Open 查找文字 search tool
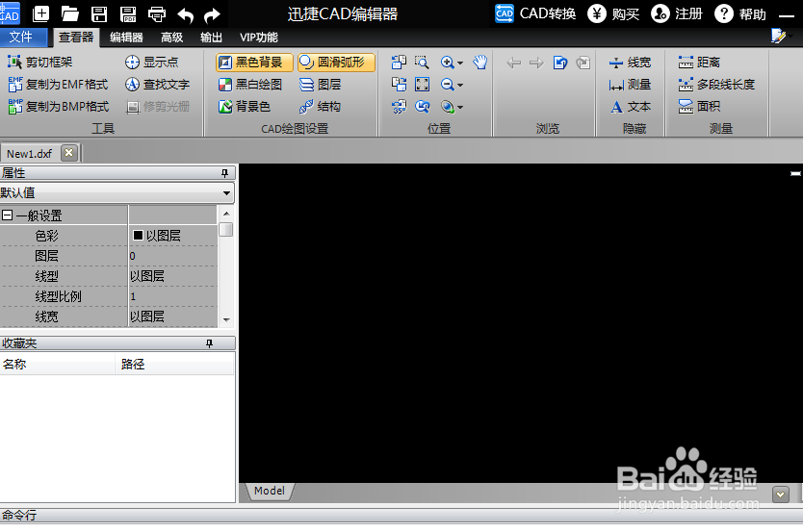This screenshot has width=803, height=532. pyautogui.click(x=157, y=85)
